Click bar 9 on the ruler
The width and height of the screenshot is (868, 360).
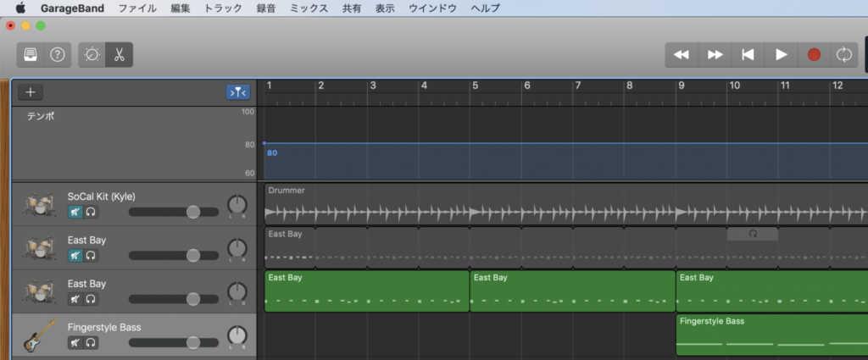pos(682,86)
